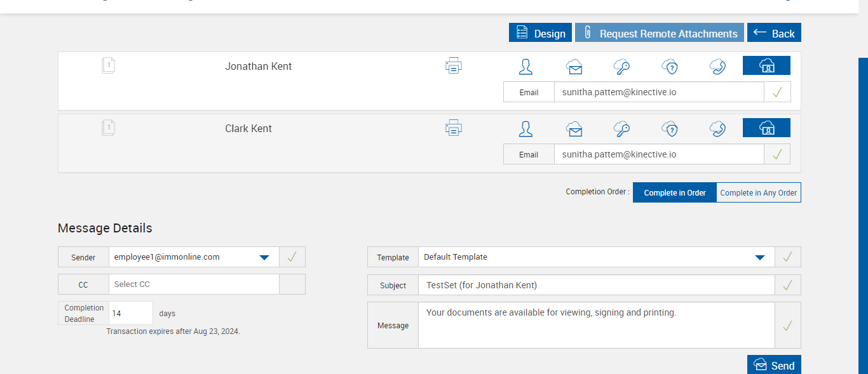Expand the Template dropdown
The height and width of the screenshot is (374, 868).
(x=759, y=257)
